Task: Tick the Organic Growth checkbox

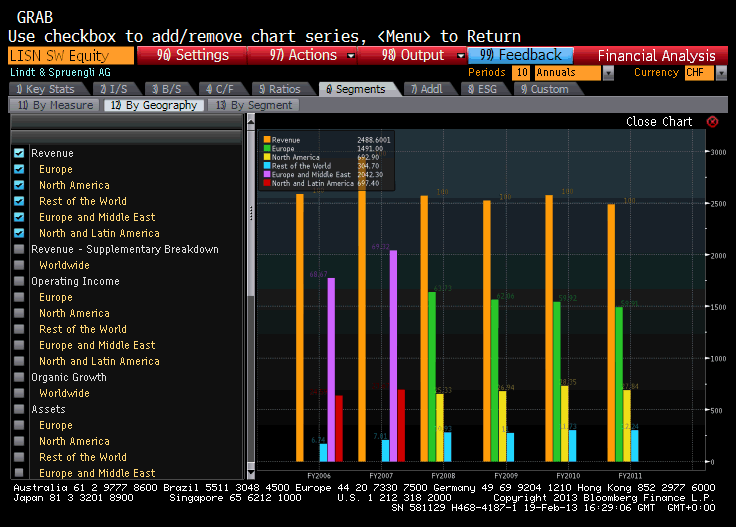Action: [x=19, y=377]
